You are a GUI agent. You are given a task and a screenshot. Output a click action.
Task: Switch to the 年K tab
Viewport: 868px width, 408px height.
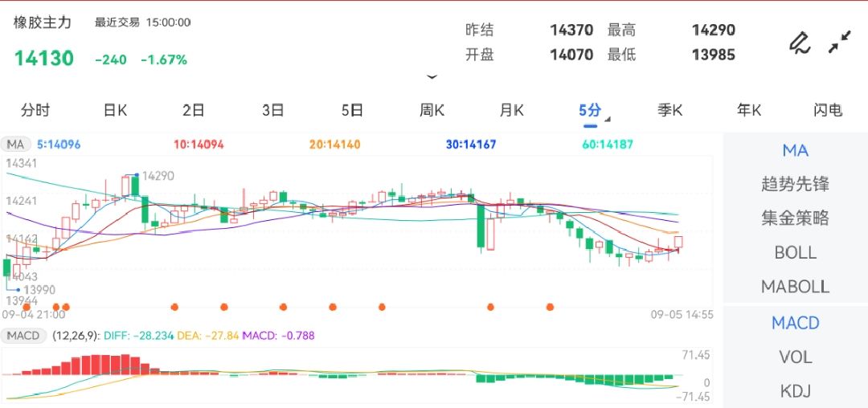[749, 110]
